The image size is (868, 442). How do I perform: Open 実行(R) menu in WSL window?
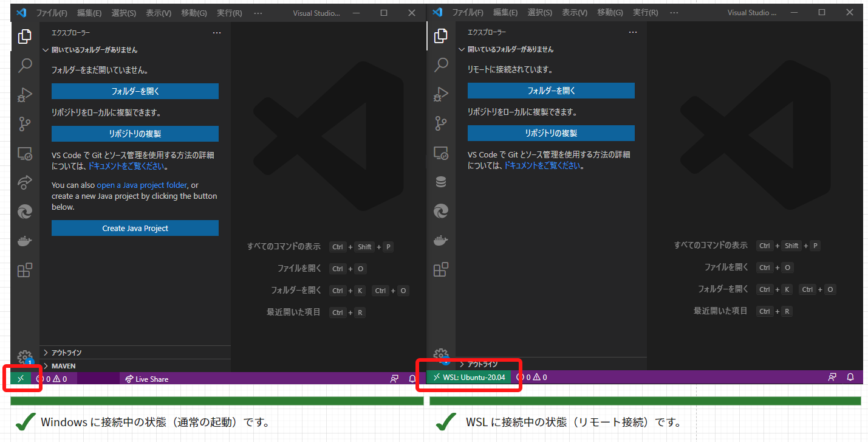(646, 12)
